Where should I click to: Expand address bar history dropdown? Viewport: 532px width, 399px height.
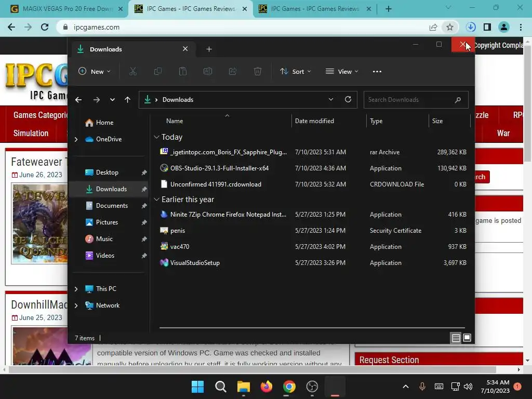331,99
